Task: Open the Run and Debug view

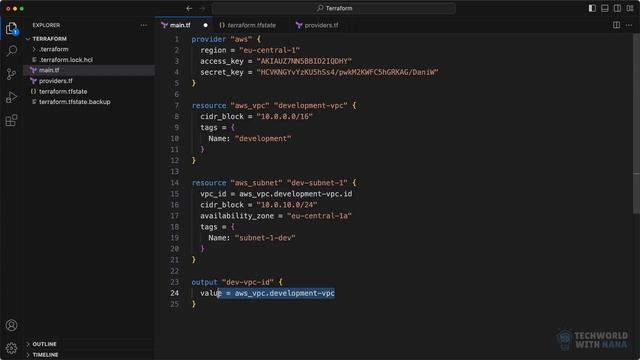Action: click(11, 97)
